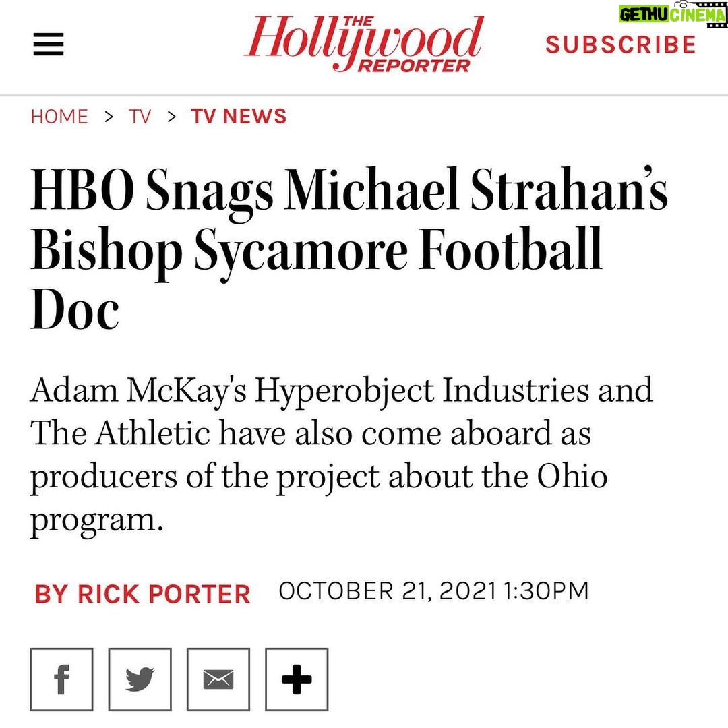Open the TV breadcrumb section
The height and width of the screenshot is (728, 728).
click(x=140, y=116)
